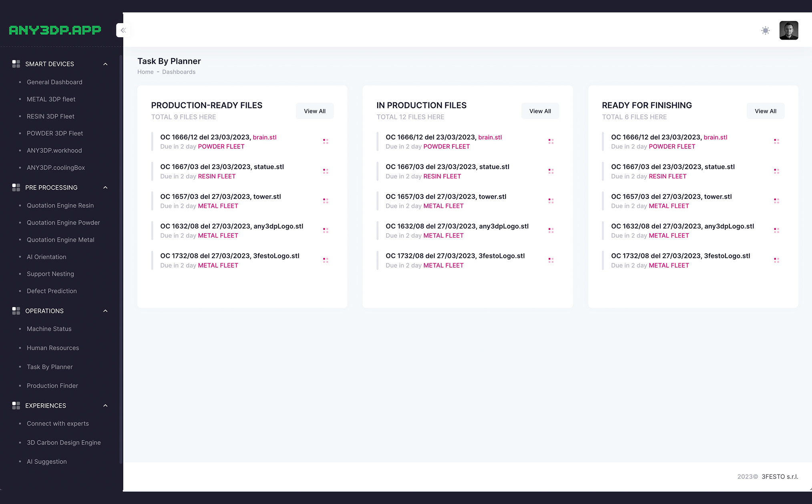812x504 pixels.
Task: View all Ready For Finishing files
Action: [x=766, y=111]
